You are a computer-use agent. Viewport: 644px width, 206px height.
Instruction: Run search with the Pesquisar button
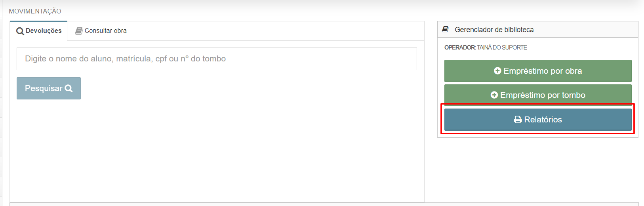[49, 88]
